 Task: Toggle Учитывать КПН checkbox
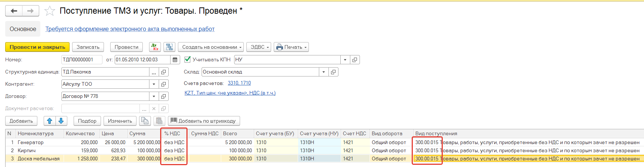pyautogui.click(x=188, y=59)
